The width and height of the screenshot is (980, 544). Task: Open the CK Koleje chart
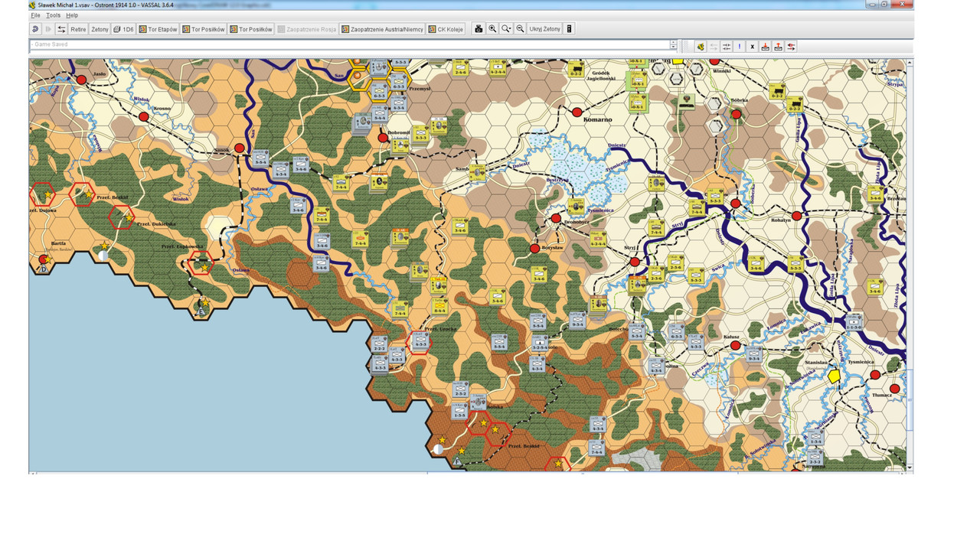coord(446,29)
